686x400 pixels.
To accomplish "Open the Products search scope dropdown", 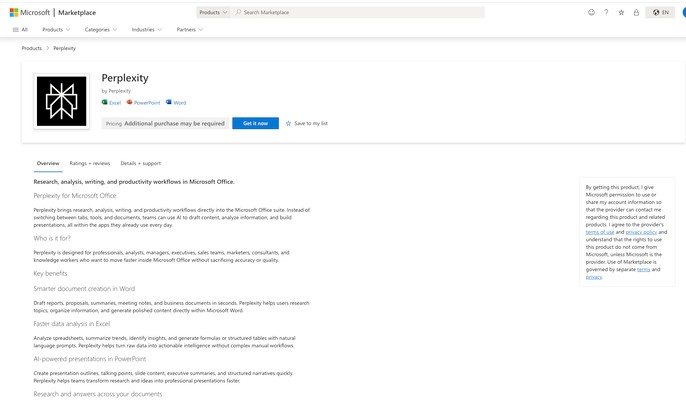I will tap(213, 12).
